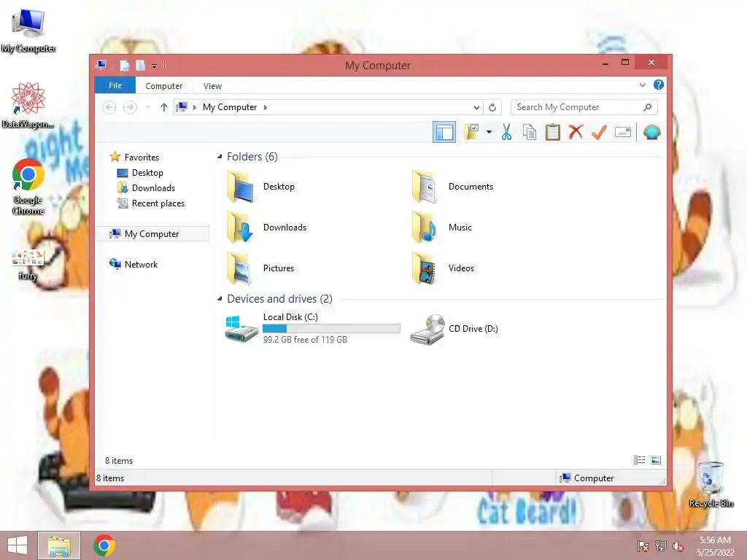Open the Computer ribbon tab

point(163,86)
